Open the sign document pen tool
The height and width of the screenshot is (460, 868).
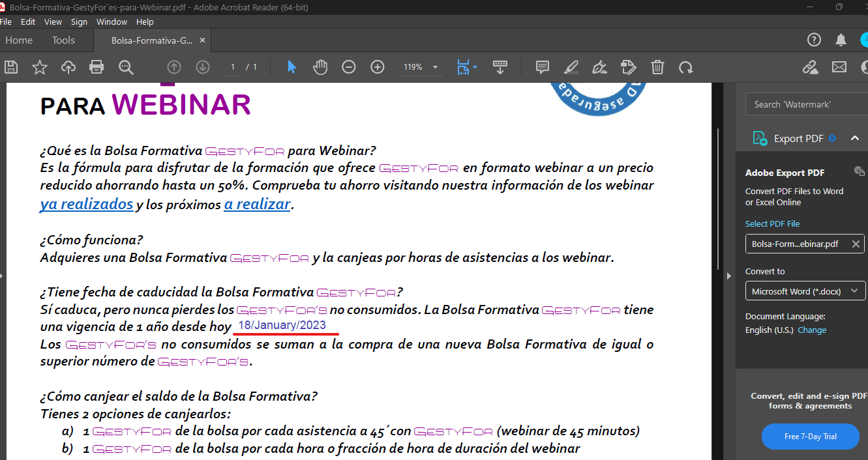point(599,67)
